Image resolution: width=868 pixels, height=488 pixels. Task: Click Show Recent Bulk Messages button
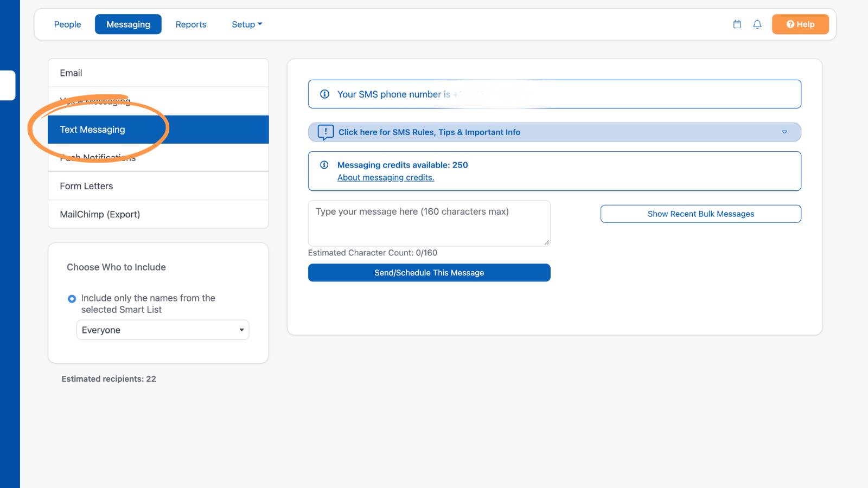coord(701,214)
